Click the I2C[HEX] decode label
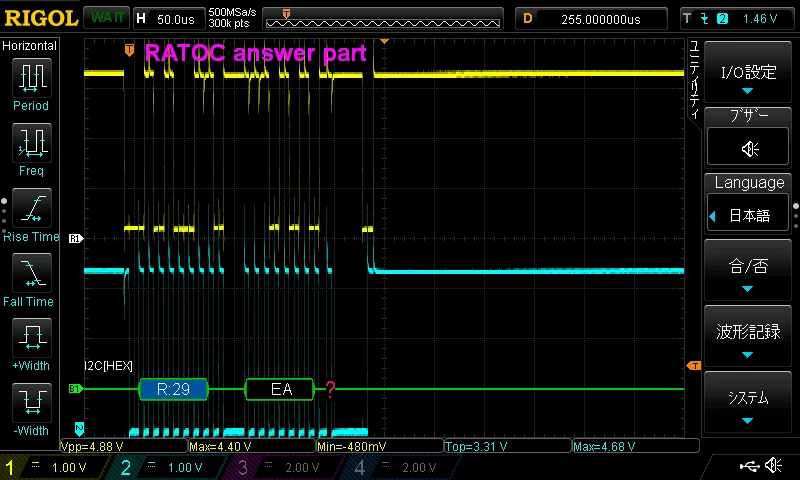The height and width of the screenshot is (480, 800). (x=108, y=366)
